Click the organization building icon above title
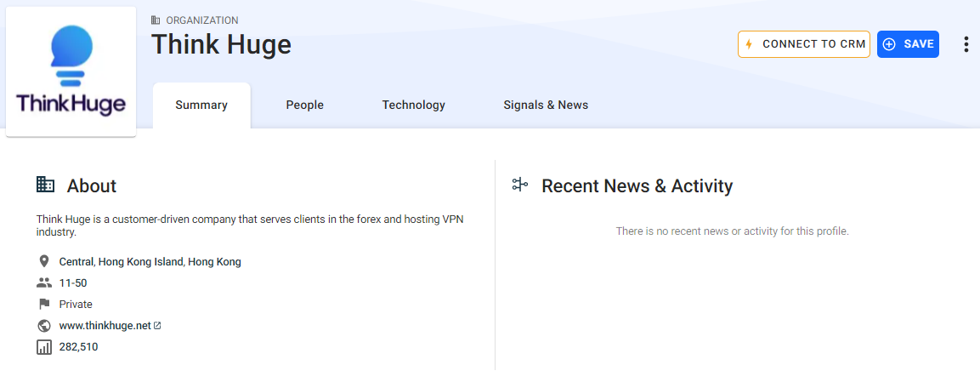The width and height of the screenshot is (980, 382). click(156, 20)
